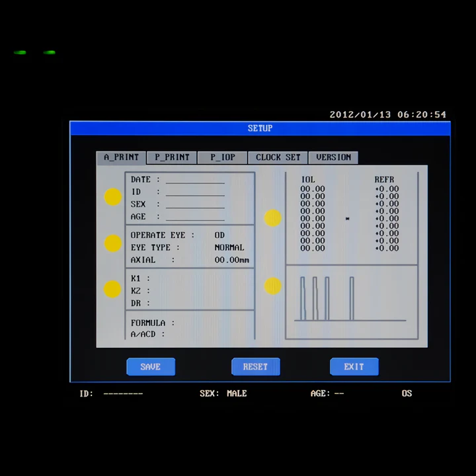This screenshot has height=476, width=476.
Task: Toggle yellow indicator for OPERATE EYE section
Action: tap(113, 243)
